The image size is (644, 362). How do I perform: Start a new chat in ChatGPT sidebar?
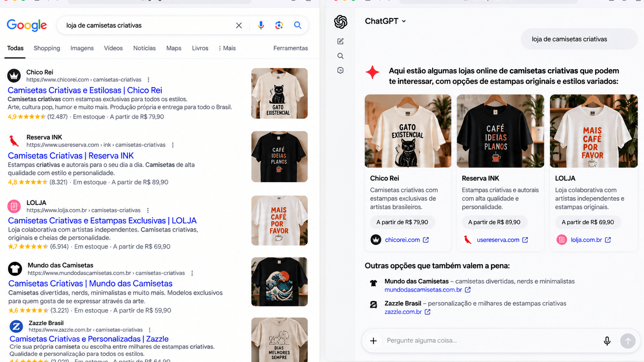341,41
